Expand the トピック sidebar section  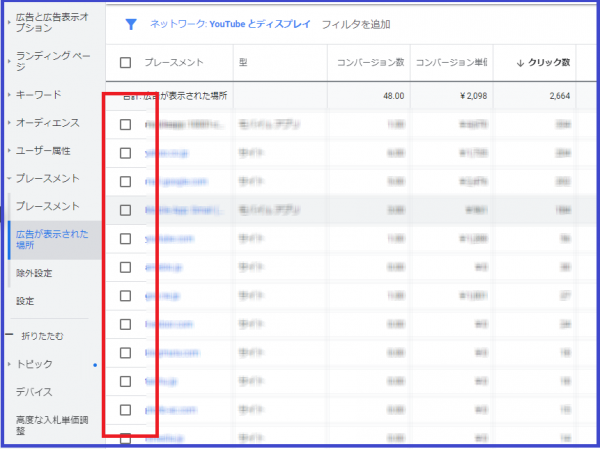(x=34, y=364)
